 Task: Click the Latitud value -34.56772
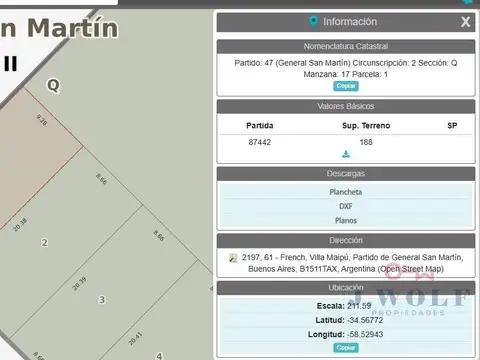pyautogui.click(x=365, y=320)
